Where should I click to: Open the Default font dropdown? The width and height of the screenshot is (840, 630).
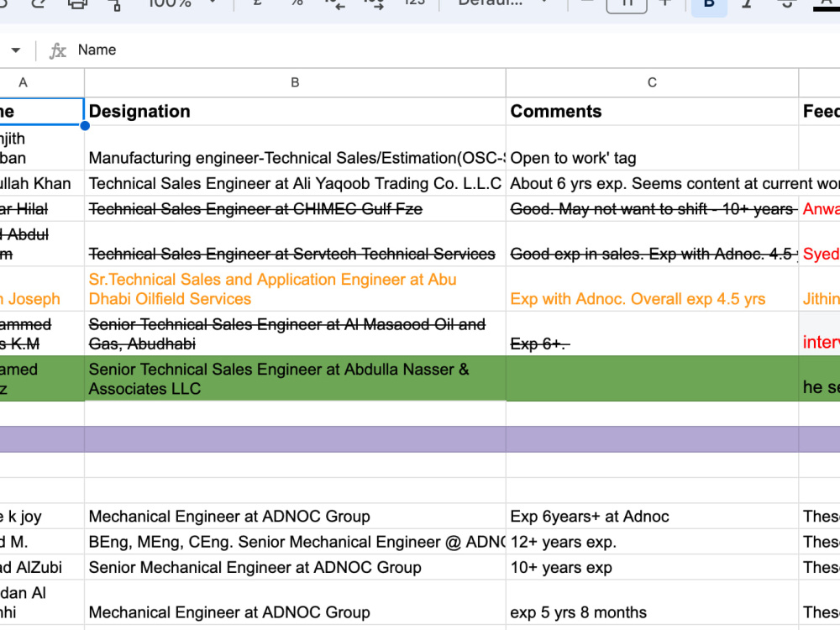point(502,3)
